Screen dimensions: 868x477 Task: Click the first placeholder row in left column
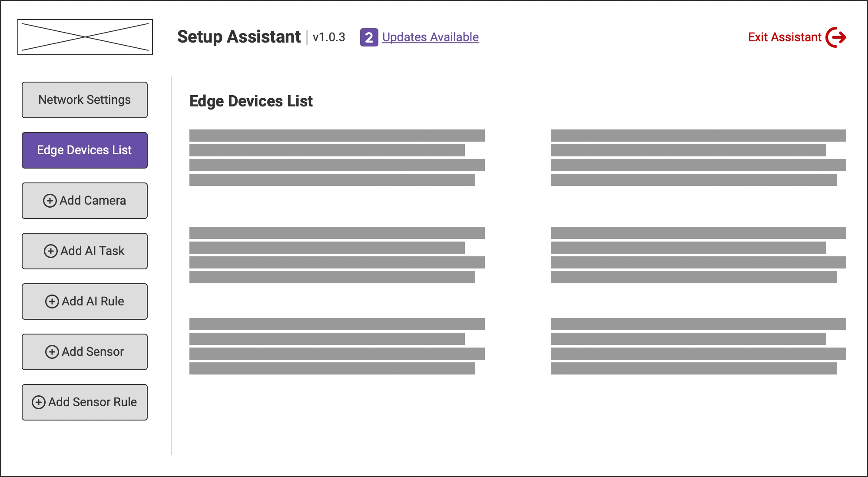337,135
